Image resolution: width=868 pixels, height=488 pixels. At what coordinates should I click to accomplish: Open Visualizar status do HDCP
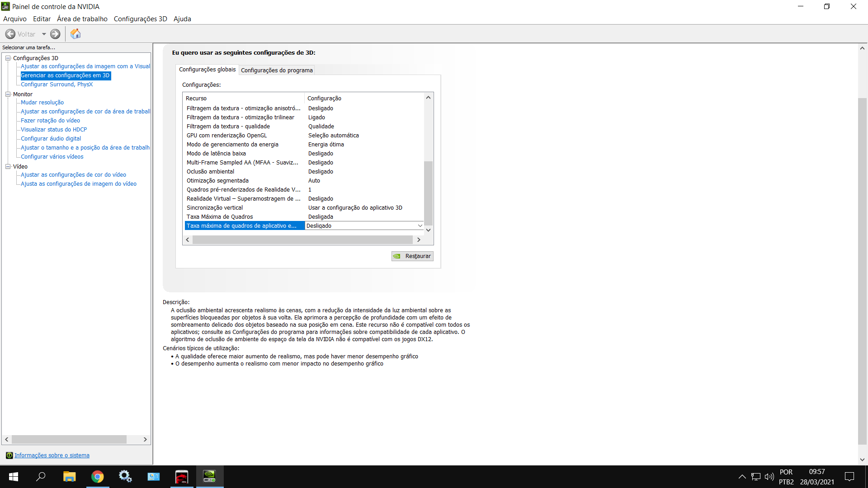pyautogui.click(x=54, y=130)
